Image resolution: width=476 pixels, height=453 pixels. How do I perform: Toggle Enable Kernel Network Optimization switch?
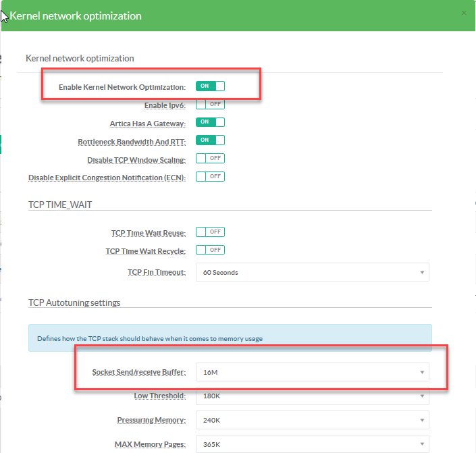click(210, 86)
